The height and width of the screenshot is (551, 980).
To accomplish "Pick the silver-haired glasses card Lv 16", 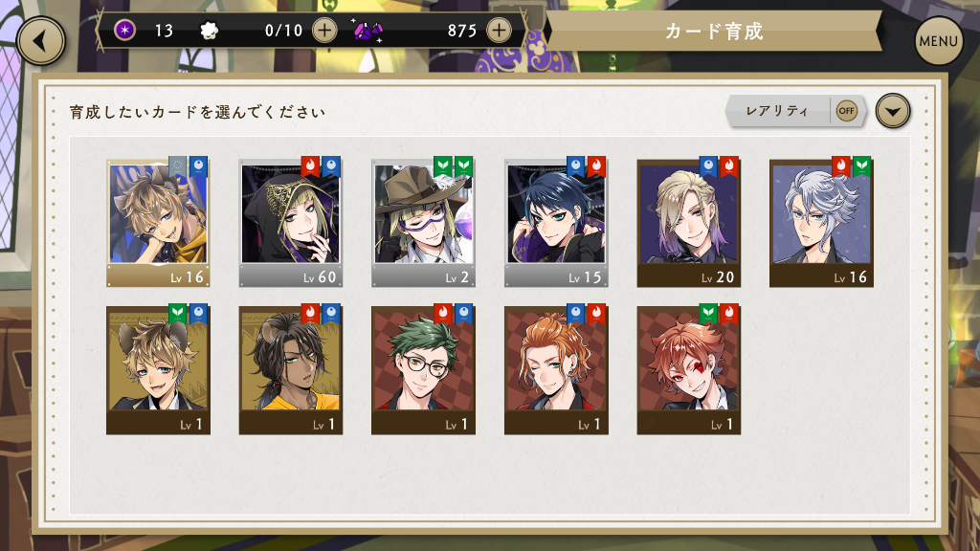I will [821, 222].
